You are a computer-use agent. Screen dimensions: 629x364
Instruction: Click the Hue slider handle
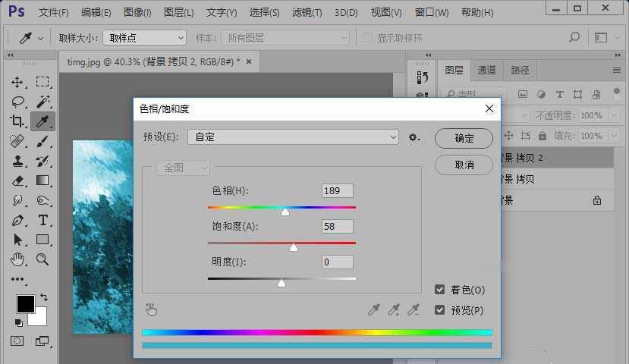tap(285, 212)
